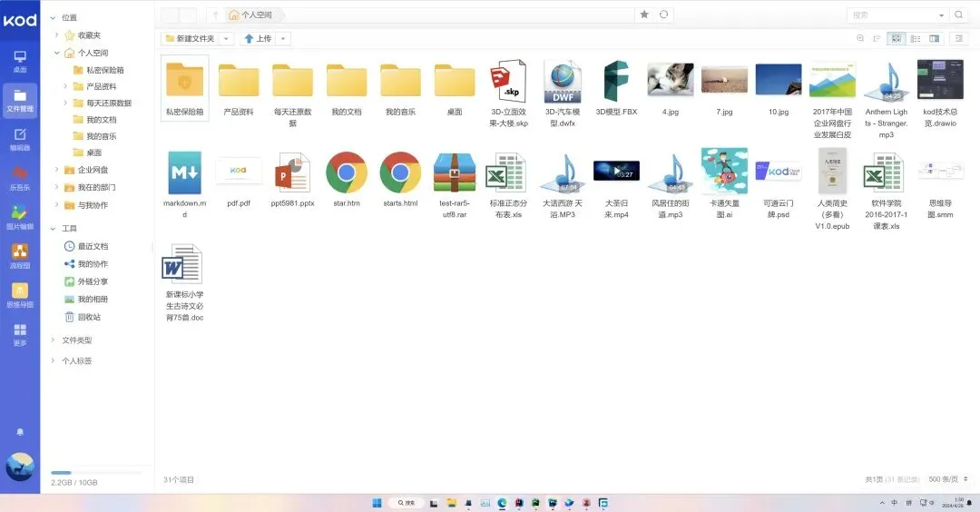Screen dimensions: 980x512
Task: Open the sort order options
Action: (877, 39)
